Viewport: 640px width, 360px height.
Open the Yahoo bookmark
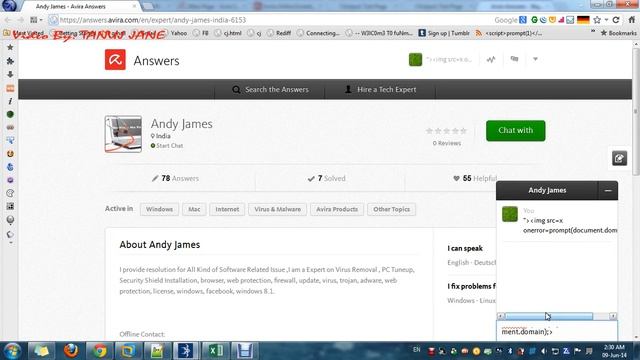pos(179,33)
